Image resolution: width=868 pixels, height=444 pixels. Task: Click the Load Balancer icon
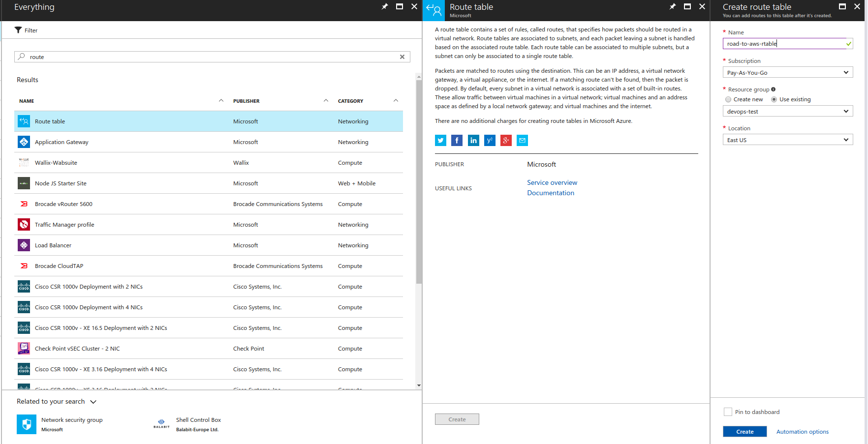[24, 245]
